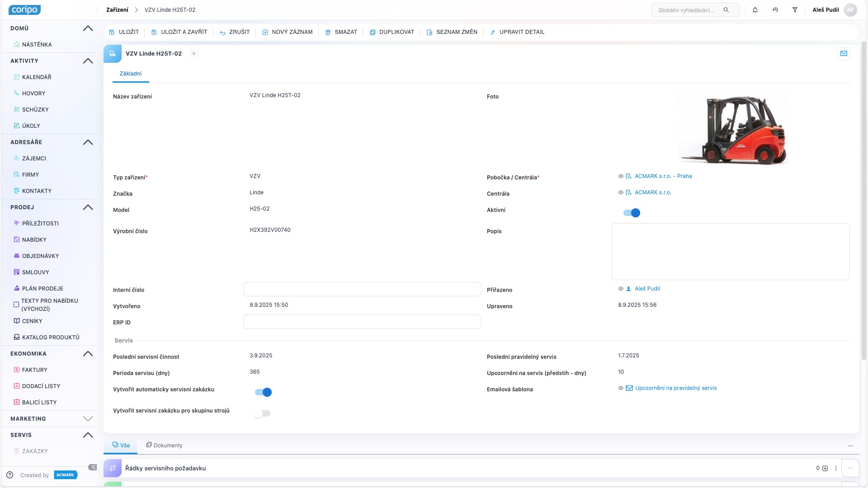The image size is (868, 488).
Task: Collapse the EKONOMIKA sidebar section
Action: [88, 354]
